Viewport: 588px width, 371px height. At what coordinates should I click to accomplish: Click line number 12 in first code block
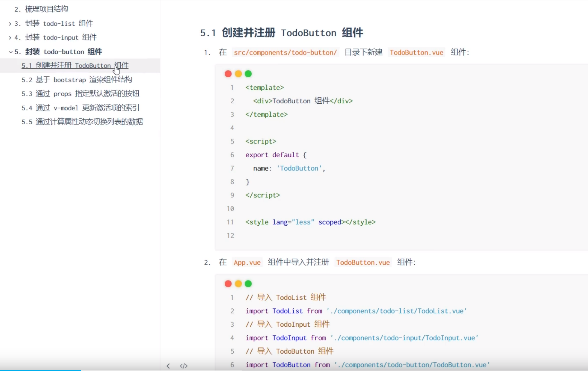point(230,236)
